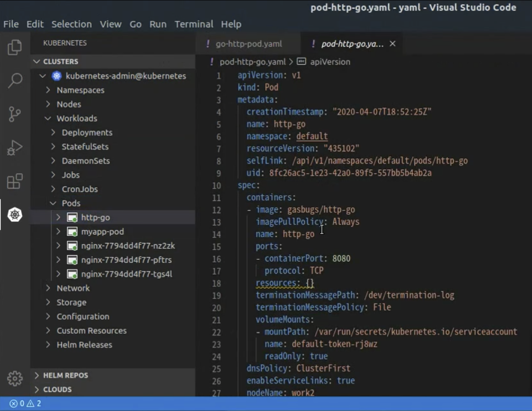Select the Kubernetes helm wheel icon
The width and height of the screenshot is (532, 411).
(15, 214)
